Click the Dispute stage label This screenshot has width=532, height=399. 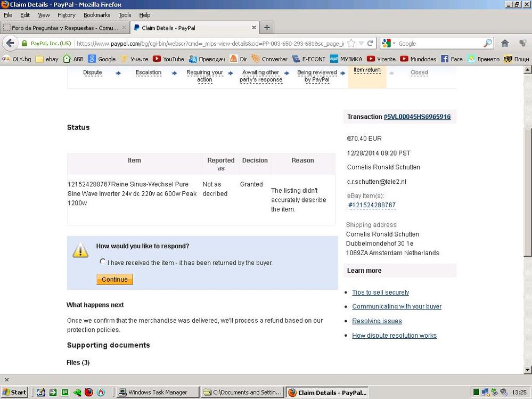click(x=93, y=72)
